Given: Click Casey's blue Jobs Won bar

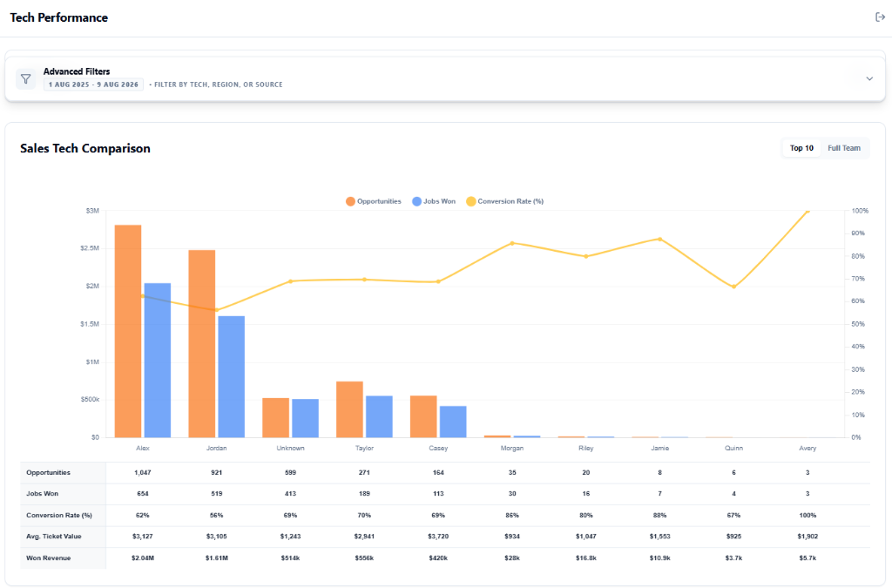Looking at the screenshot, I should click(453, 422).
